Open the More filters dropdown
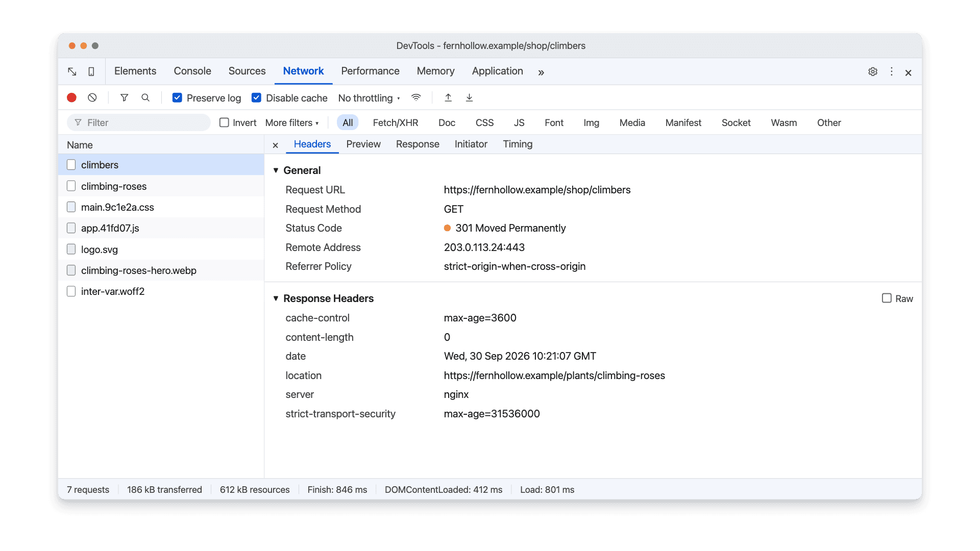Screen dimensions: 980x551 (292, 123)
